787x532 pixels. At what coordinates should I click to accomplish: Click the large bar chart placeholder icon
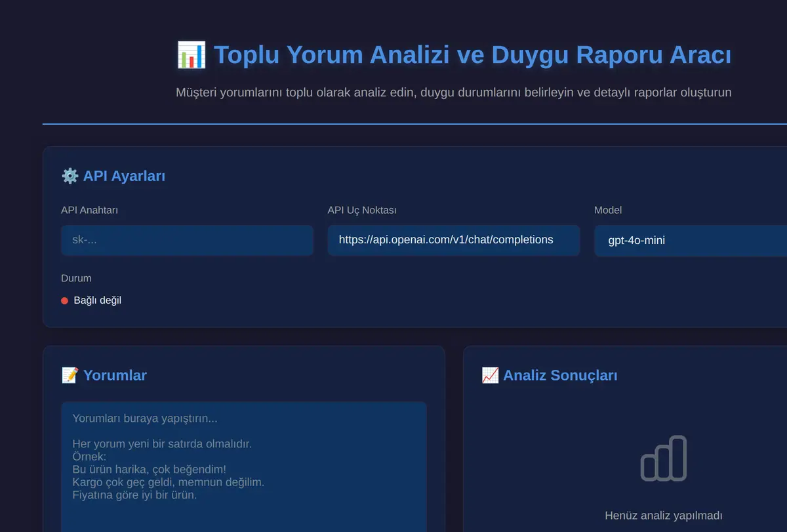click(x=664, y=458)
